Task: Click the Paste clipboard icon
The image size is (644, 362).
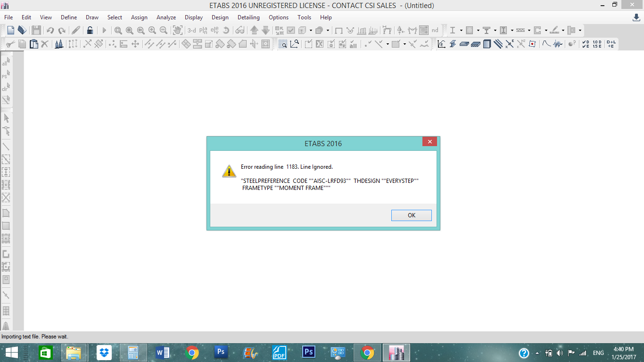Action: pyautogui.click(x=33, y=44)
